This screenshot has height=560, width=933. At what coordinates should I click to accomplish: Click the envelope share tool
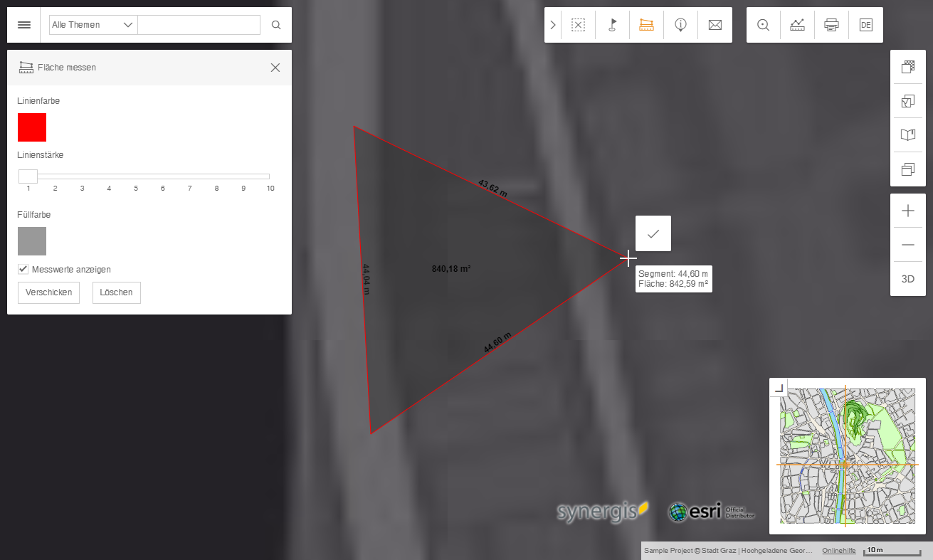coord(715,24)
